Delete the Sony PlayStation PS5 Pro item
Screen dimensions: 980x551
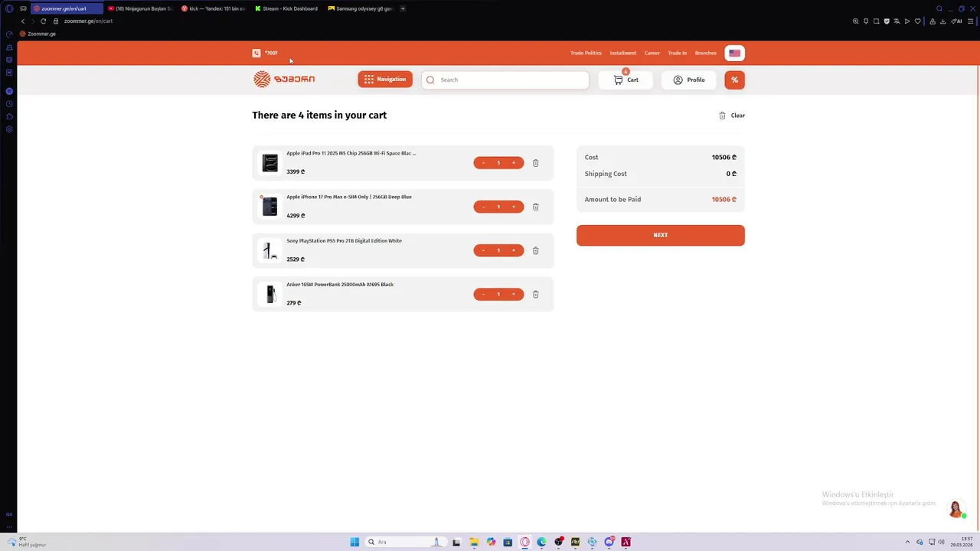tap(535, 250)
